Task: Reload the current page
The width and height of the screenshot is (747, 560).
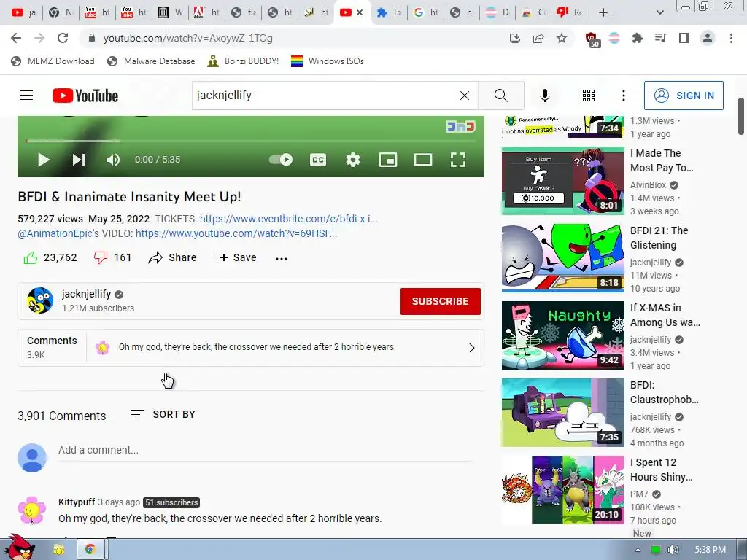Action: (63, 38)
